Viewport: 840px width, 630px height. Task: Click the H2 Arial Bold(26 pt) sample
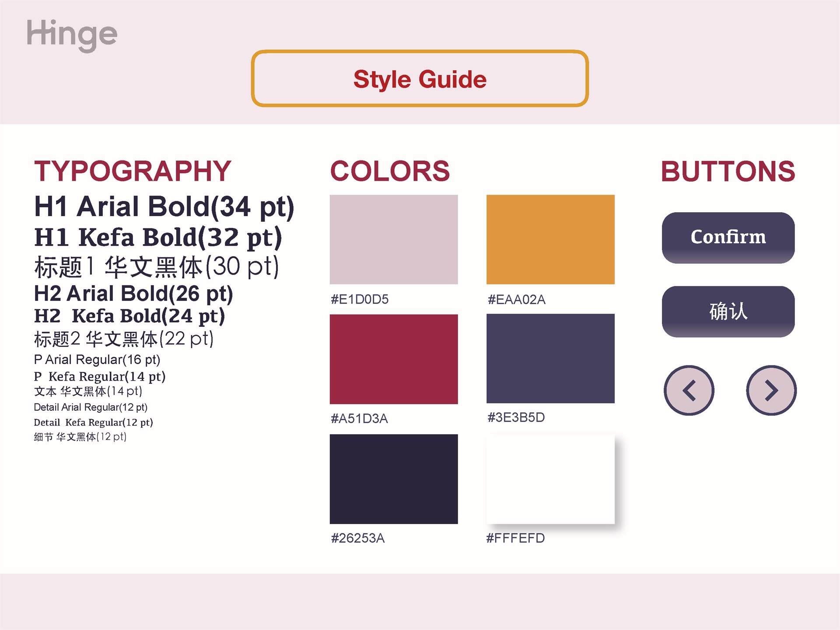pos(133,294)
